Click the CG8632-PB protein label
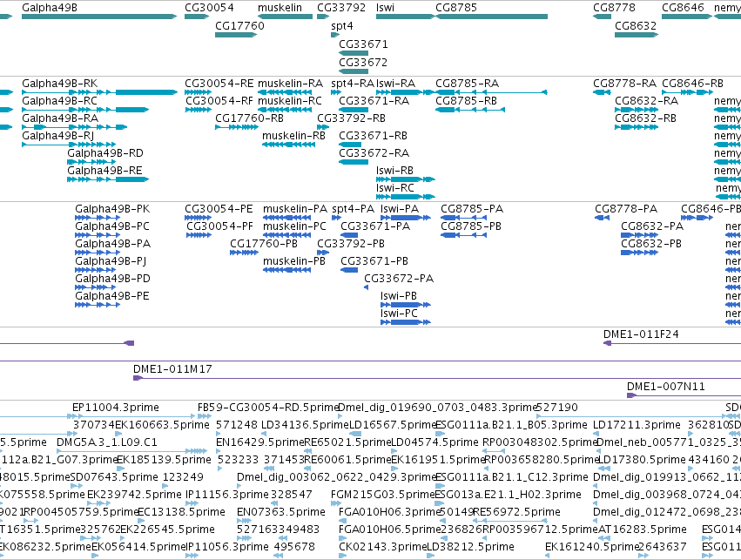The image size is (741, 560). [x=651, y=244]
